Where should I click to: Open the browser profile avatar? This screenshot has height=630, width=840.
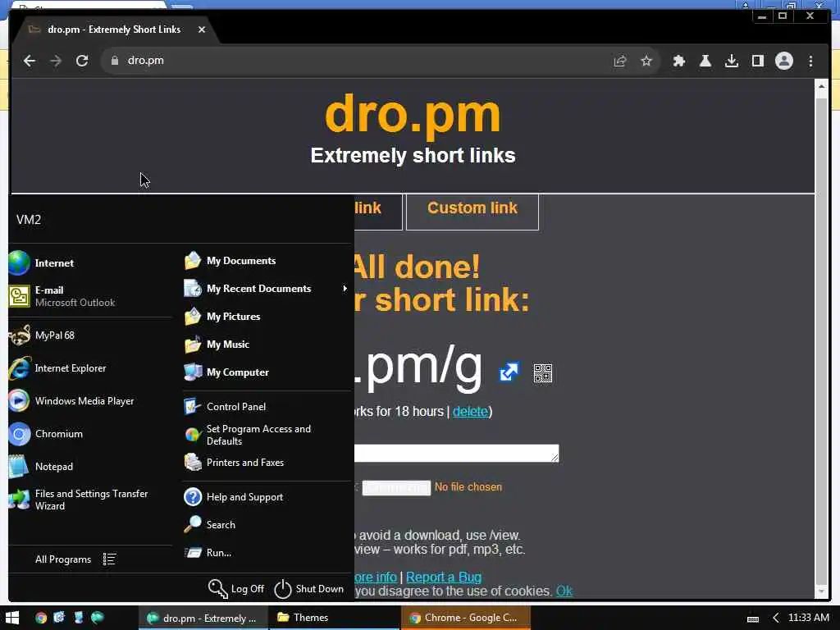(783, 61)
